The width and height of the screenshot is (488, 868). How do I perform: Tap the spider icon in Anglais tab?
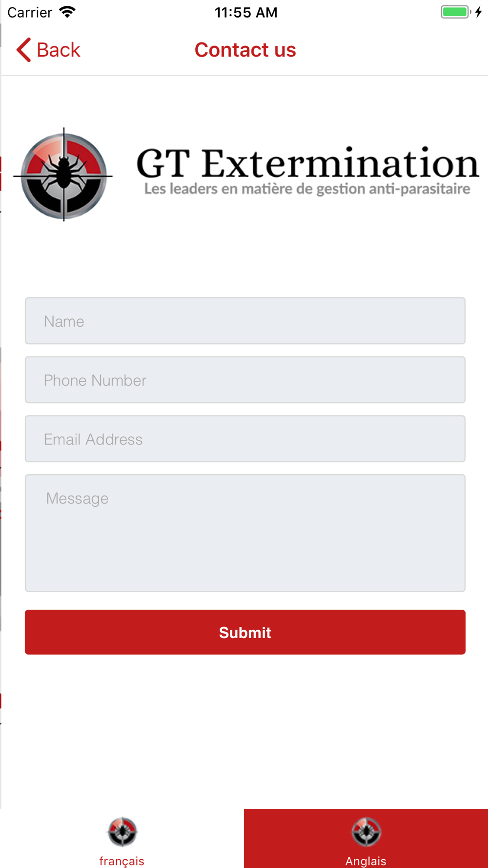[366, 831]
